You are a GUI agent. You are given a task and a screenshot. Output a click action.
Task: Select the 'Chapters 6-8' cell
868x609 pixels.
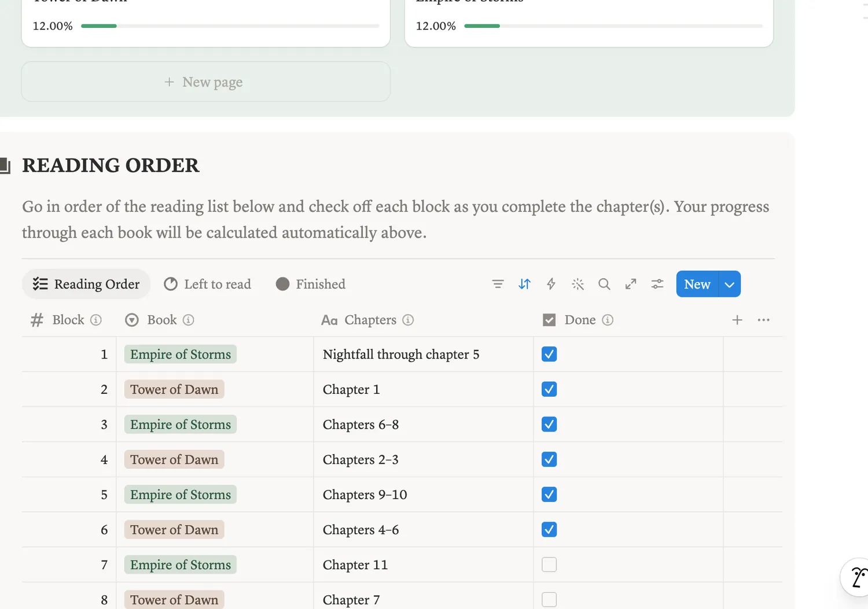423,425
